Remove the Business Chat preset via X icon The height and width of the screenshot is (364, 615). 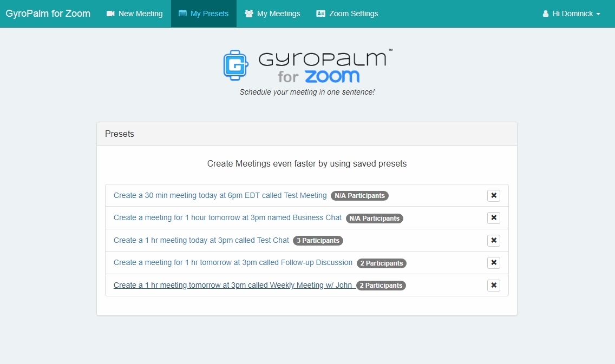click(493, 218)
